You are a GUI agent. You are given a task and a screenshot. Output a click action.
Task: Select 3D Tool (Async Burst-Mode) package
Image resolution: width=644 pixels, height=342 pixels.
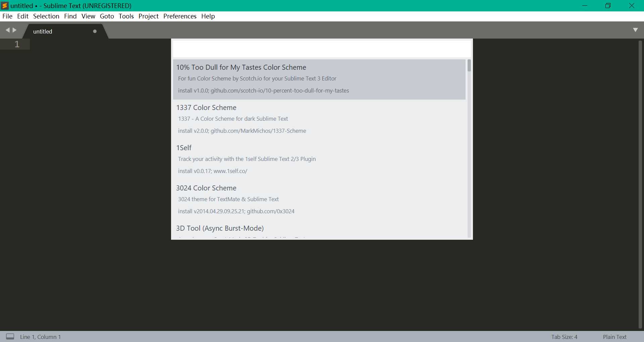coord(319,229)
